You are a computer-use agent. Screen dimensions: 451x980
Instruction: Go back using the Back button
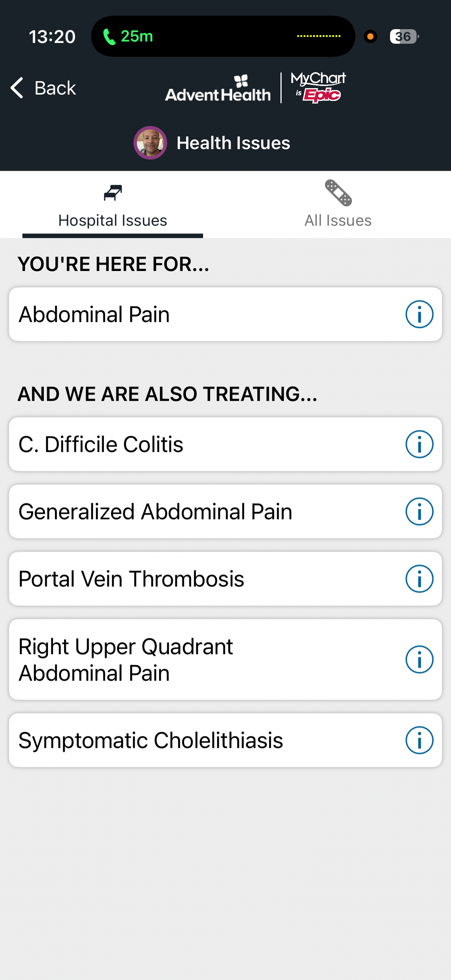55,88
